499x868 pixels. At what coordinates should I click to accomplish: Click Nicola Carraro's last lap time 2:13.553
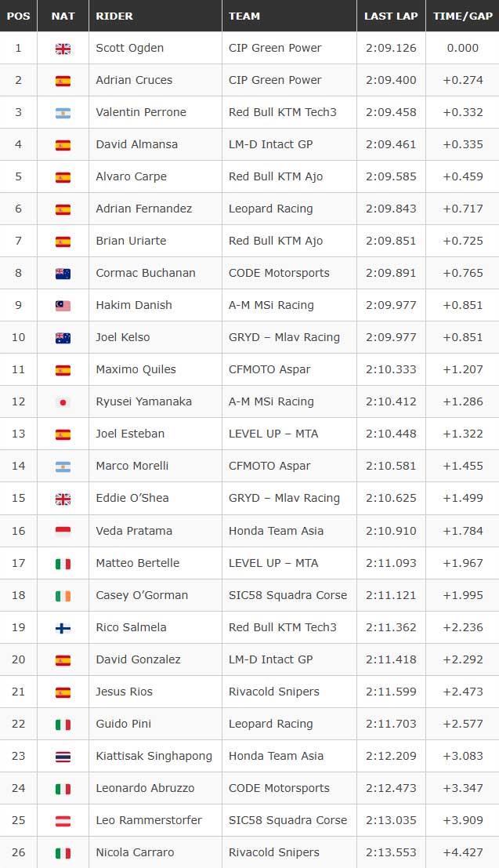coord(391,852)
